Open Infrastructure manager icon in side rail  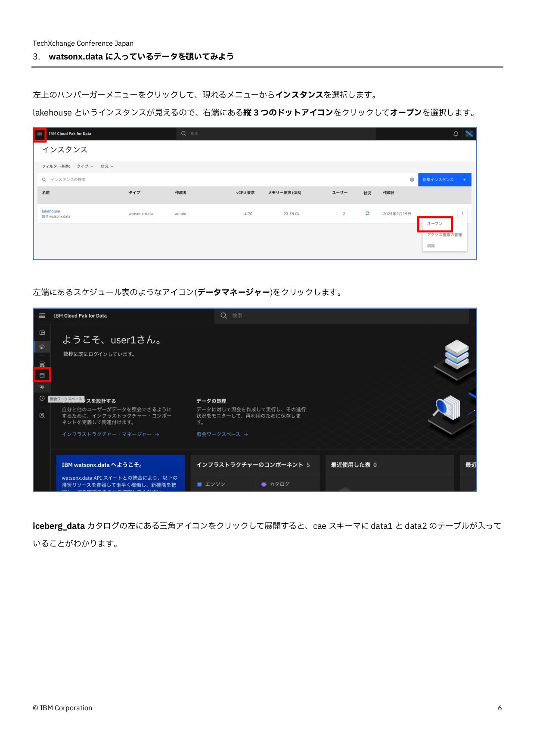coord(42,364)
